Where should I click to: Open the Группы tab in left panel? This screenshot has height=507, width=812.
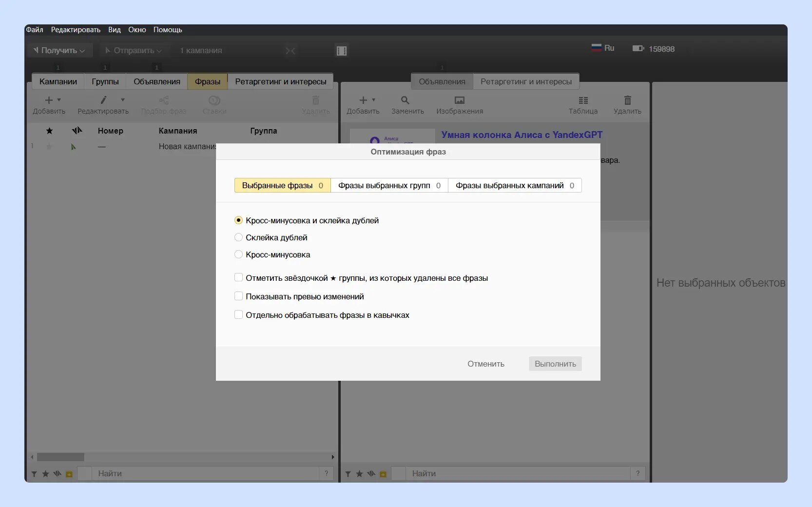click(105, 81)
